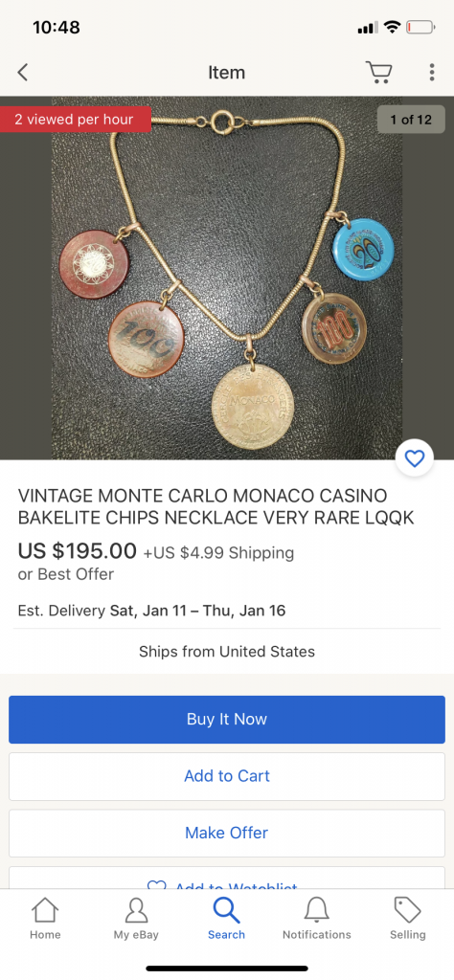The height and width of the screenshot is (980, 454).
Task: Tap the Notifications bell icon
Action: [x=316, y=911]
